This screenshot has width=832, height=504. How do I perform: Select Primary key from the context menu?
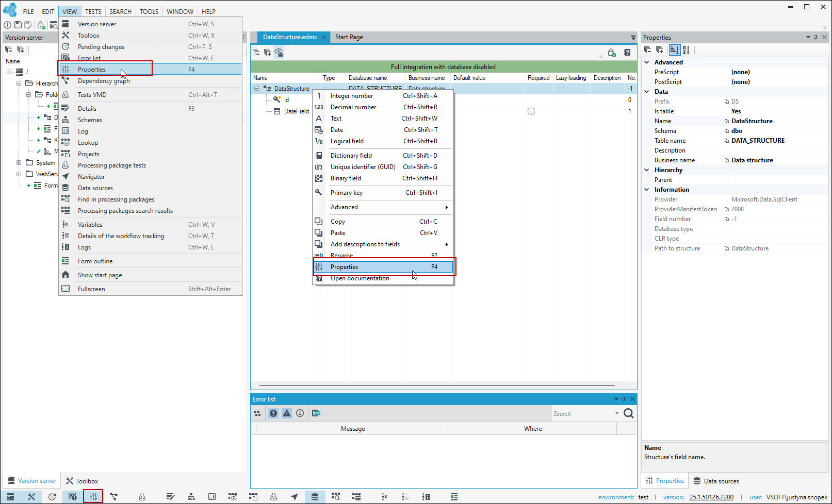[x=383, y=193]
